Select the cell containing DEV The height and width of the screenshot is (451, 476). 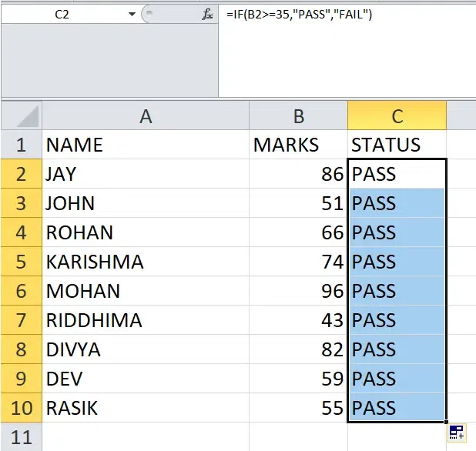pyautogui.click(x=146, y=379)
